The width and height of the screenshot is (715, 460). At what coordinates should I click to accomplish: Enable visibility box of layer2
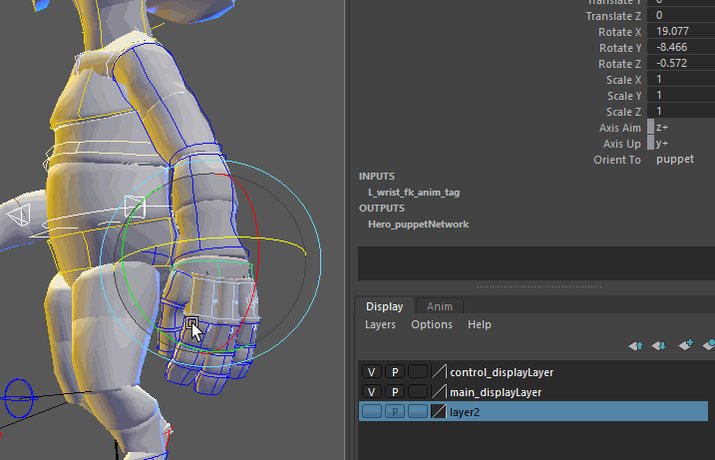tap(372, 412)
